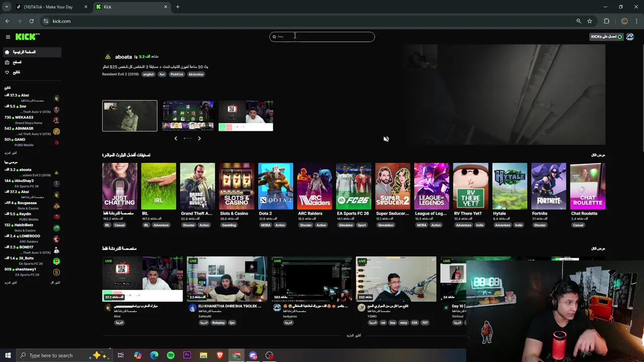The image size is (644, 362).
Task: Unmute the featured stream volume icon
Action: pos(386,139)
